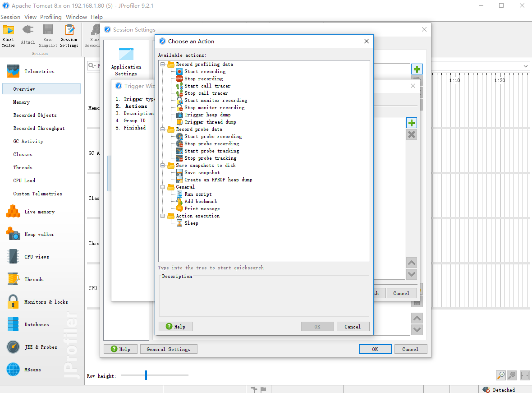Add trigger with green plus in Session Settings
This screenshot has height=393, width=532.
pos(417,69)
